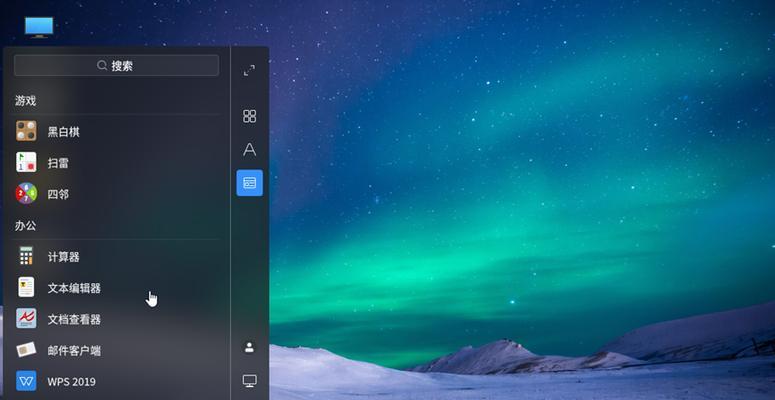Launch the 扫雷 minesweeper icon
Screen dimensions: 775x400
26,162
